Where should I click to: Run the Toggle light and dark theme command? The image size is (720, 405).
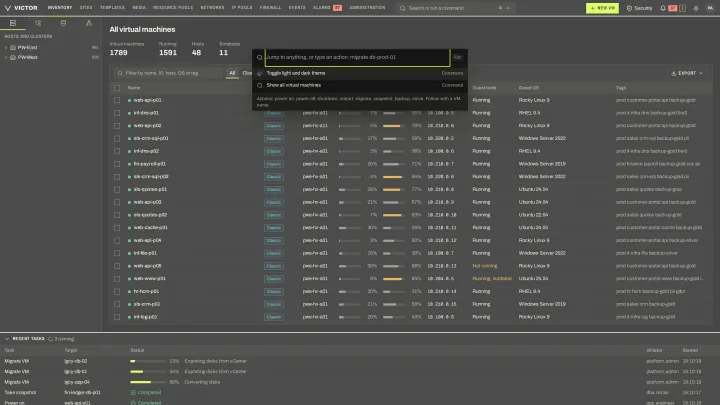point(360,73)
